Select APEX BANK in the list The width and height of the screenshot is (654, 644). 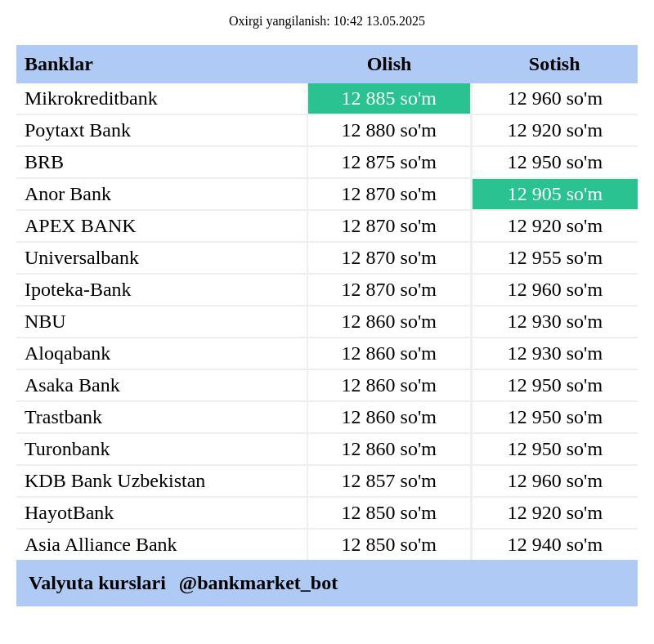pos(80,226)
